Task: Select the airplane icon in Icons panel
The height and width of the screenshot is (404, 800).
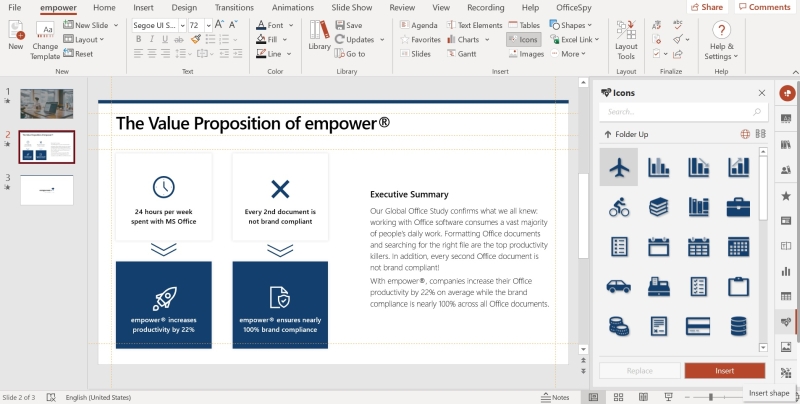Action: (x=619, y=166)
